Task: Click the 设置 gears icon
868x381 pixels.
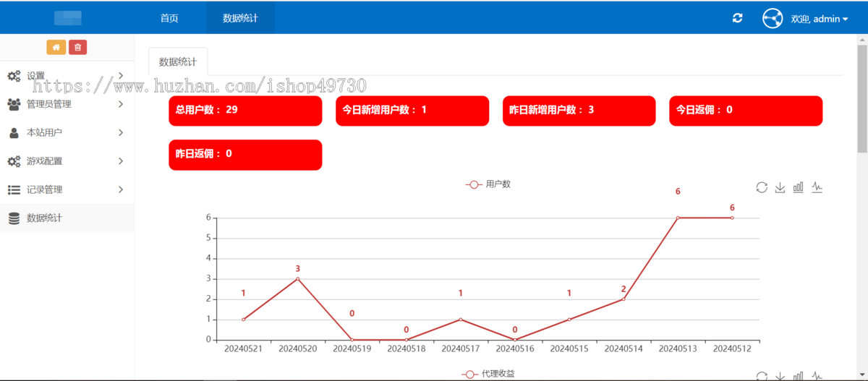Action: pos(14,76)
